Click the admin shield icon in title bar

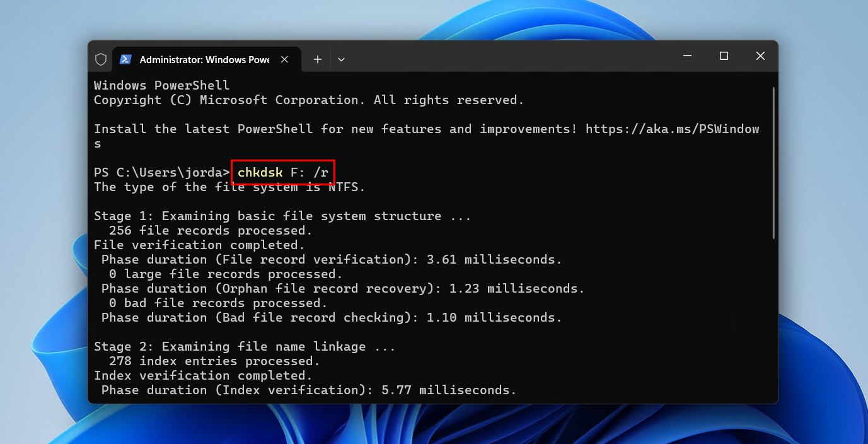pyautogui.click(x=101, y=59)
